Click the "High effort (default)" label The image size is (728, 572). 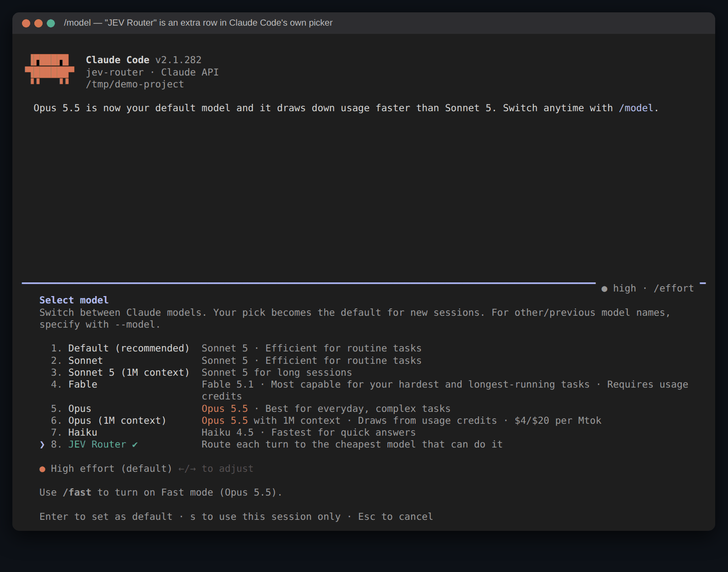coord(111,469)
